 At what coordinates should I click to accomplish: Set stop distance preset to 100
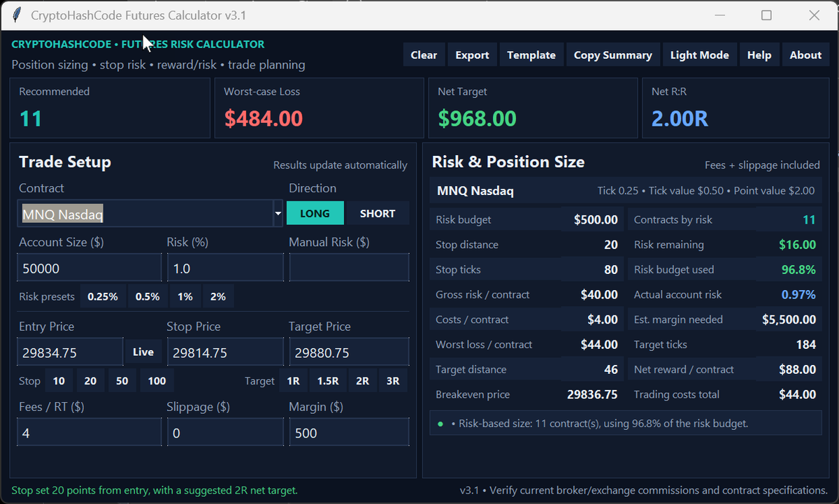[157, 381]
